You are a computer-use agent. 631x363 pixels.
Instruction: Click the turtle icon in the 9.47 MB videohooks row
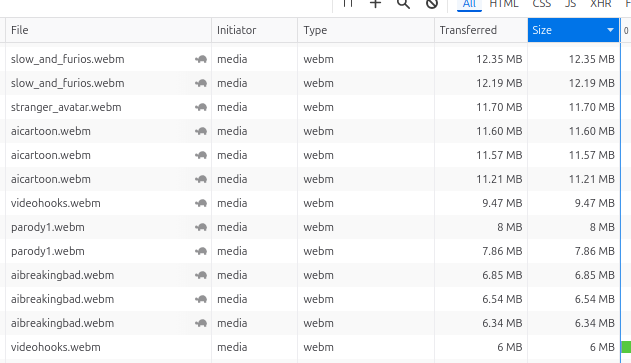pos(201,203)
